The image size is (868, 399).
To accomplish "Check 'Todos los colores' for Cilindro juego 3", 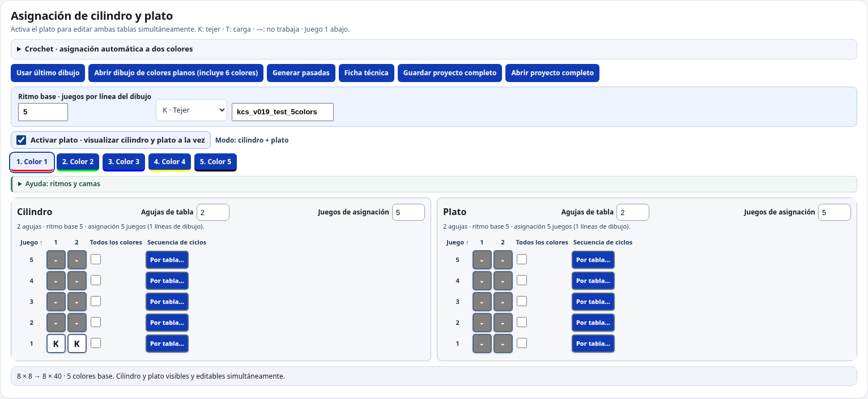I will [x=96, y=301].
